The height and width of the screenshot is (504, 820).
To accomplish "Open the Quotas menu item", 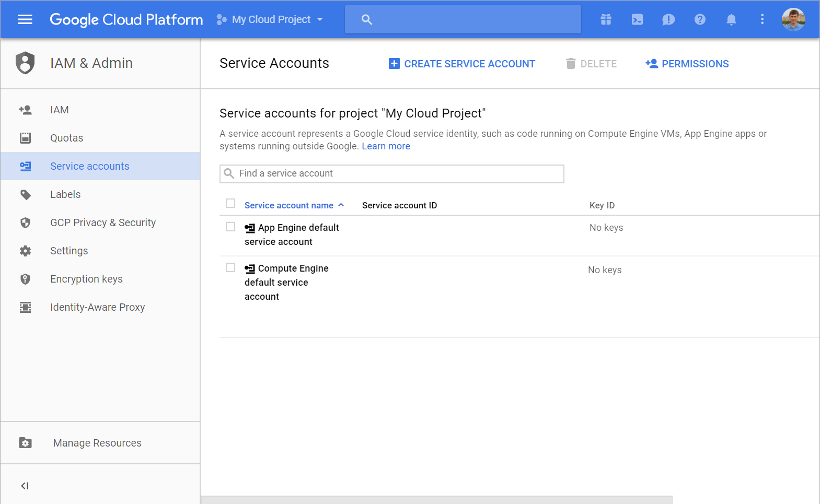I will tap(100, 138).
